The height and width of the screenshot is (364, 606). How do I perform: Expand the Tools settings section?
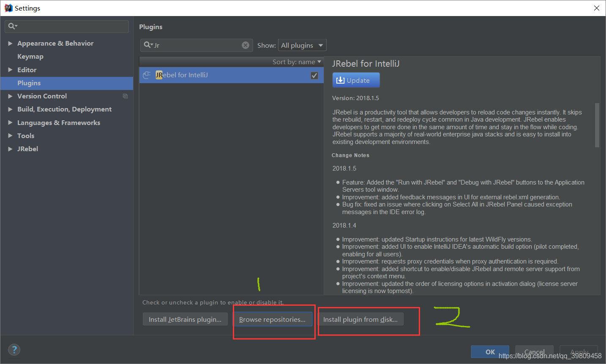pos(10,136)
